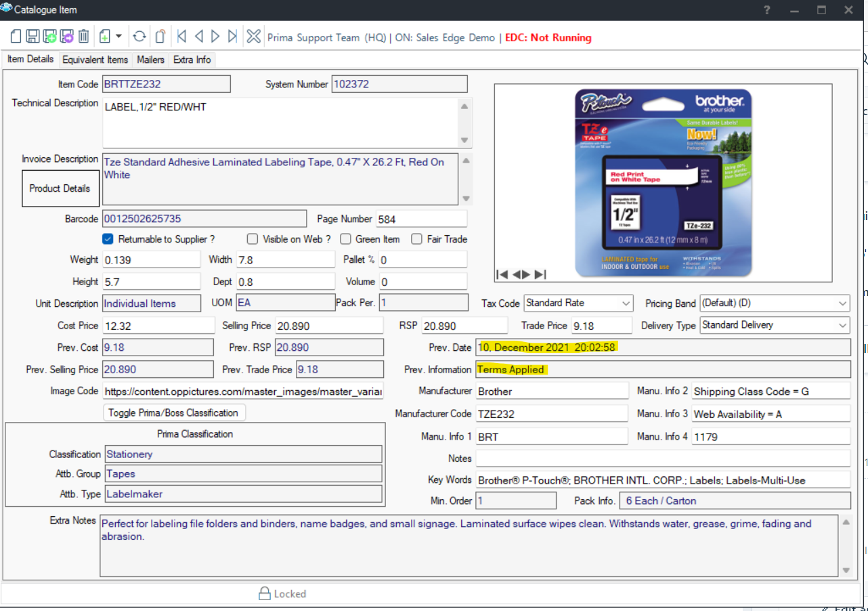
Task: Open the Pricing Band dropdown
Action: (775, 303)
